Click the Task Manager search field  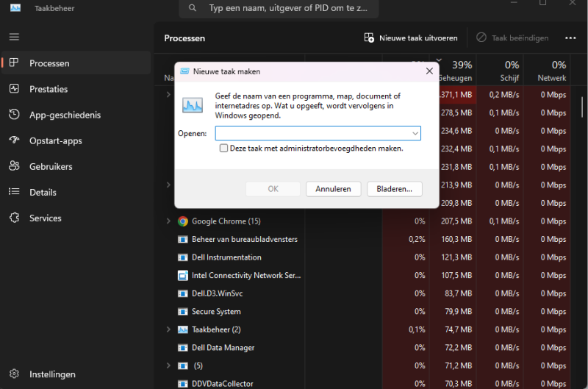coord(279,9)
